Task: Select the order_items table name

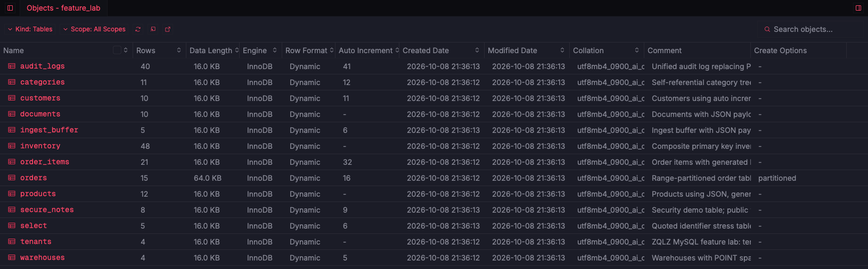Action: point(45,162)
